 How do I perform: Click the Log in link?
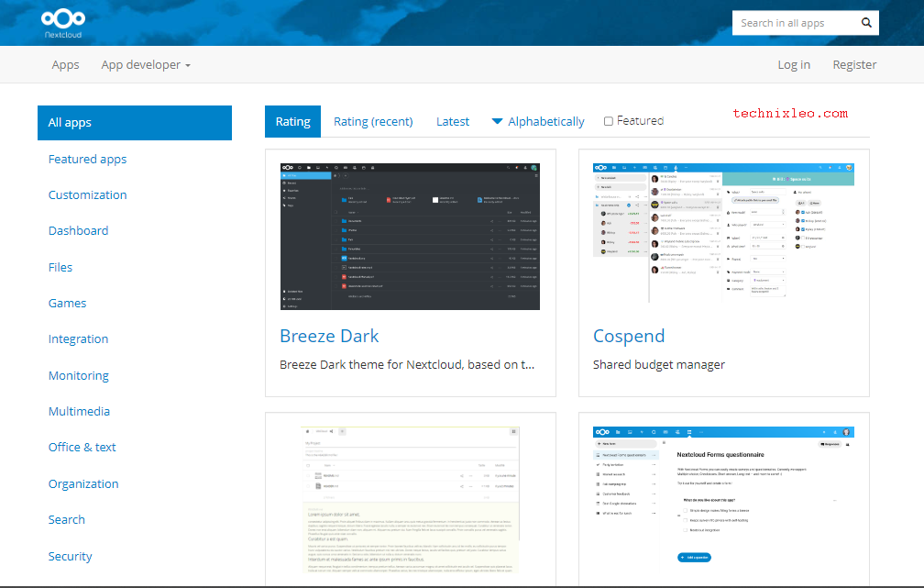794,64
